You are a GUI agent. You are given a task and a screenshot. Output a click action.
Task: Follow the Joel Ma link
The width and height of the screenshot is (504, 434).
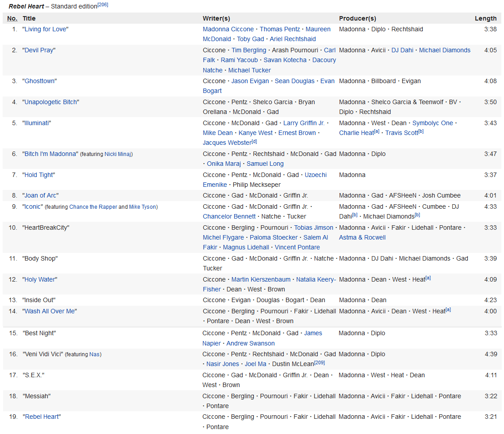point(256,364)
